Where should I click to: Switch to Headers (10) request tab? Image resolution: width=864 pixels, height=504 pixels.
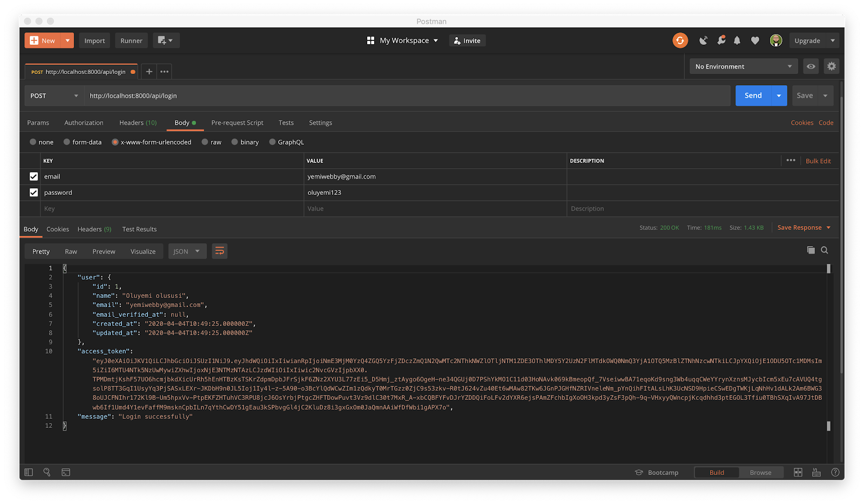pos(138,122)
